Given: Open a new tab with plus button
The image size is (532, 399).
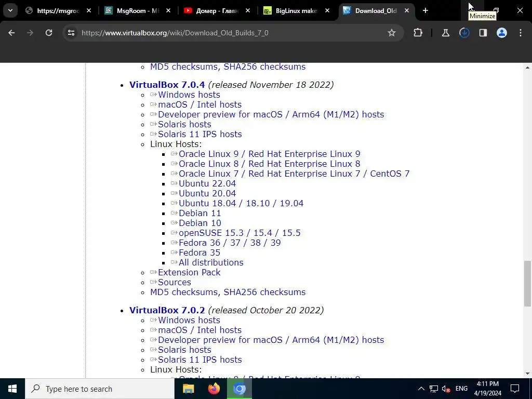Looking at the screenshot, I should click(425, 11).
